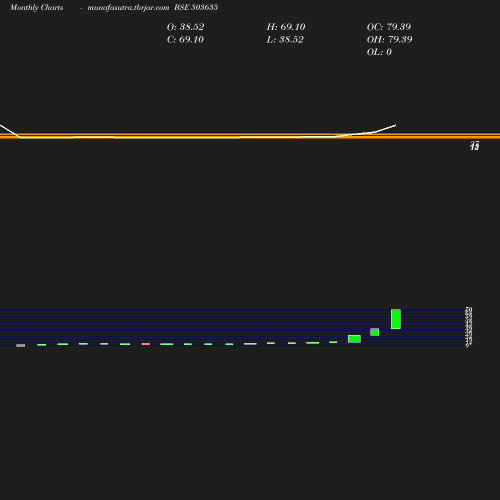Click the third-tallest green candlestick

[x=375, y=332]
